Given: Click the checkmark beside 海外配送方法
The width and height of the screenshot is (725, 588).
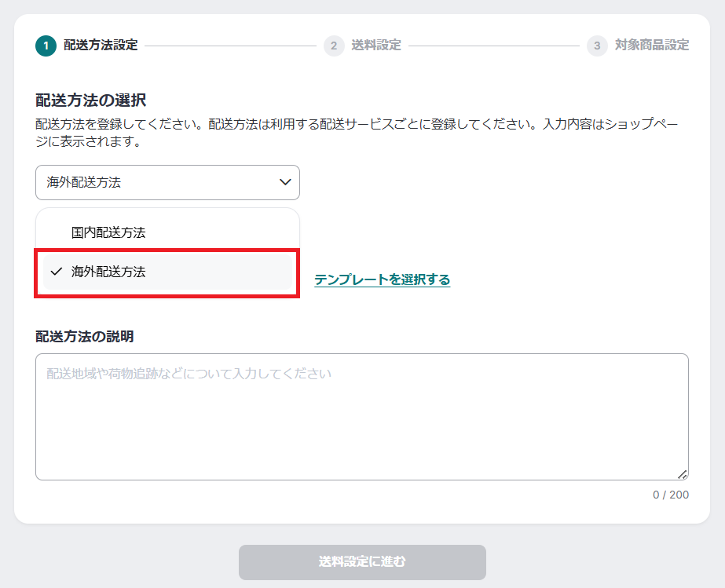Looking at the screenshot, I should [x=56, y=272].
